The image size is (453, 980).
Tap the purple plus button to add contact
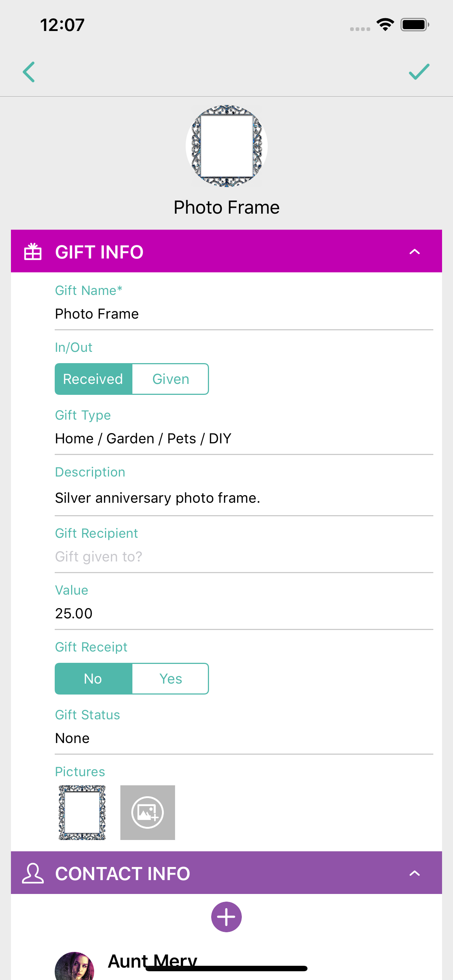tap(226, 917)
